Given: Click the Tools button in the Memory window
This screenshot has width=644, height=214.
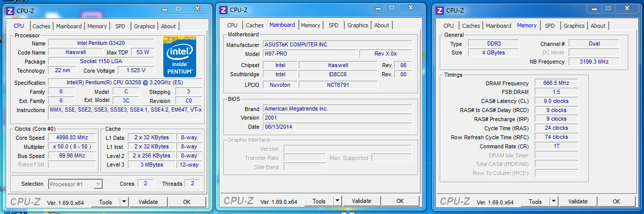Looking at the screenshot, I should pyautogui.click(x=535, y=201).
